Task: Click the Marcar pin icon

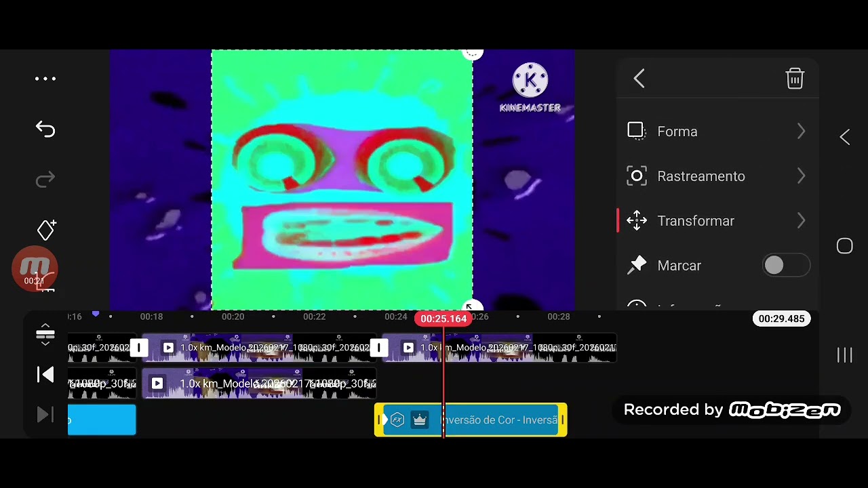Action: tap(636, 266)
